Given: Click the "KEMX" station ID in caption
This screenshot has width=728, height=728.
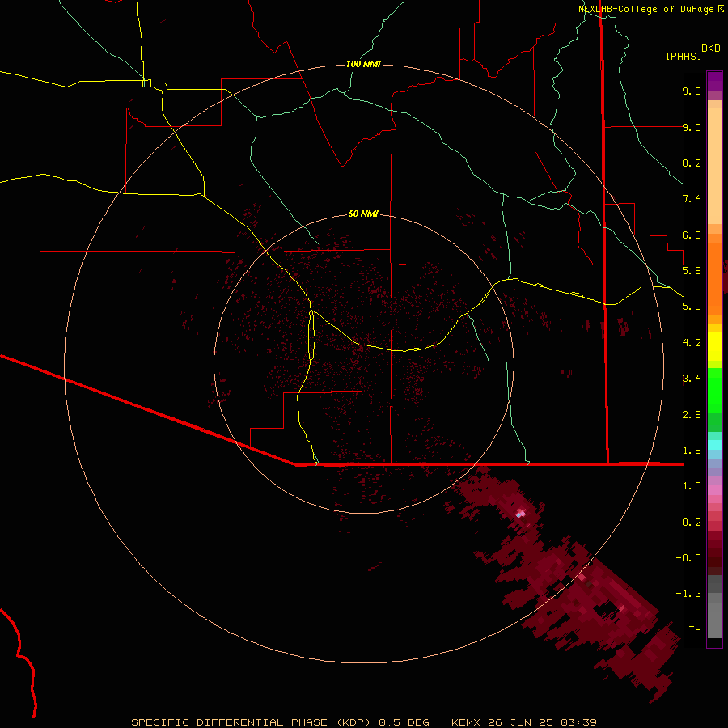Looking at the screenshot, I should pos(466,722).
